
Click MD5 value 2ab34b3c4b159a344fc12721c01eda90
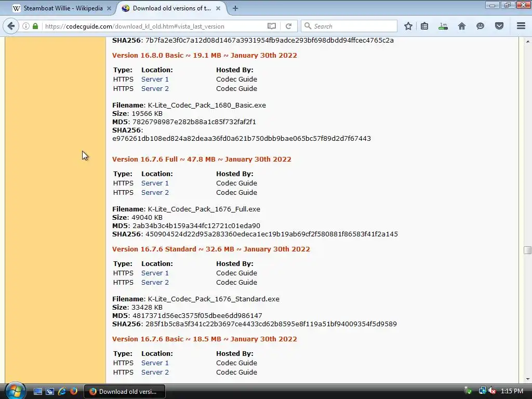(196, 225)
